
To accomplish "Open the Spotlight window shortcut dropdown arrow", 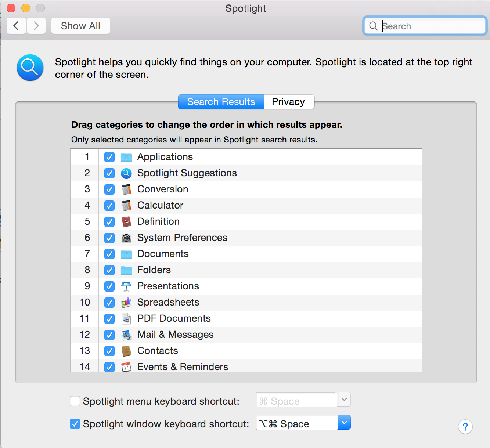I will [344, 422].
